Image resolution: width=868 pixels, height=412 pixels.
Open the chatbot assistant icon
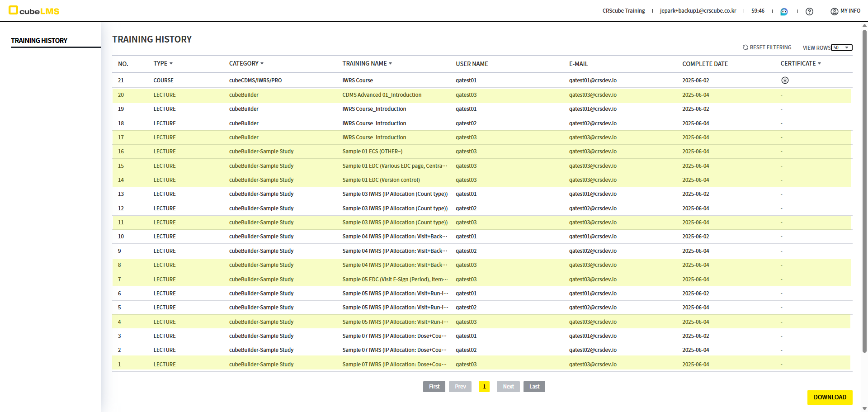point(784,11)
